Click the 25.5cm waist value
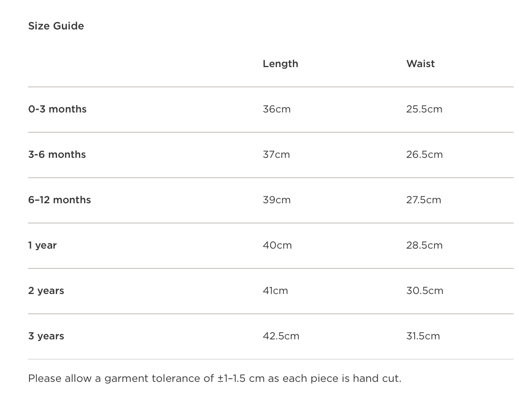519x420 pixels. pos(424,109)
